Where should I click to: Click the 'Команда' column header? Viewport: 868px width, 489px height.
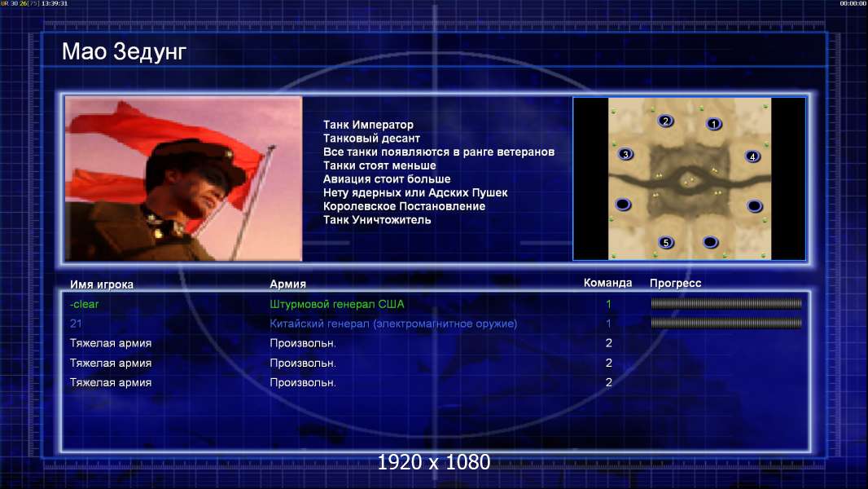point(607,283)
